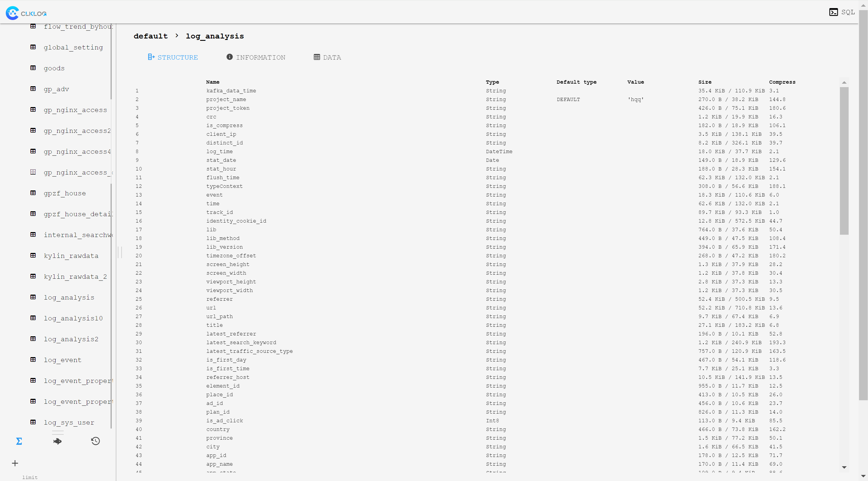The width and height of the screenshot is (868, 481).
Task: Click the default database breadcrumb
Action: click(151, 36)
